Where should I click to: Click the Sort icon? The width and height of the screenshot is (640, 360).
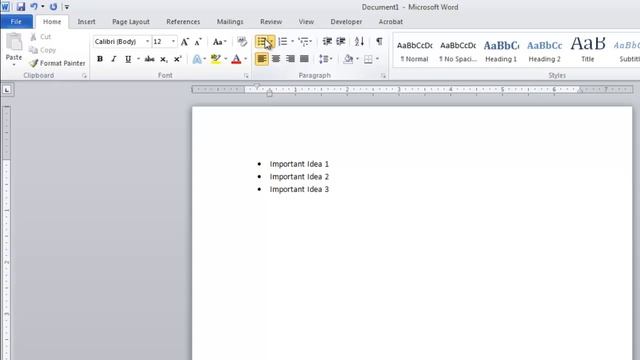[359, 42]
